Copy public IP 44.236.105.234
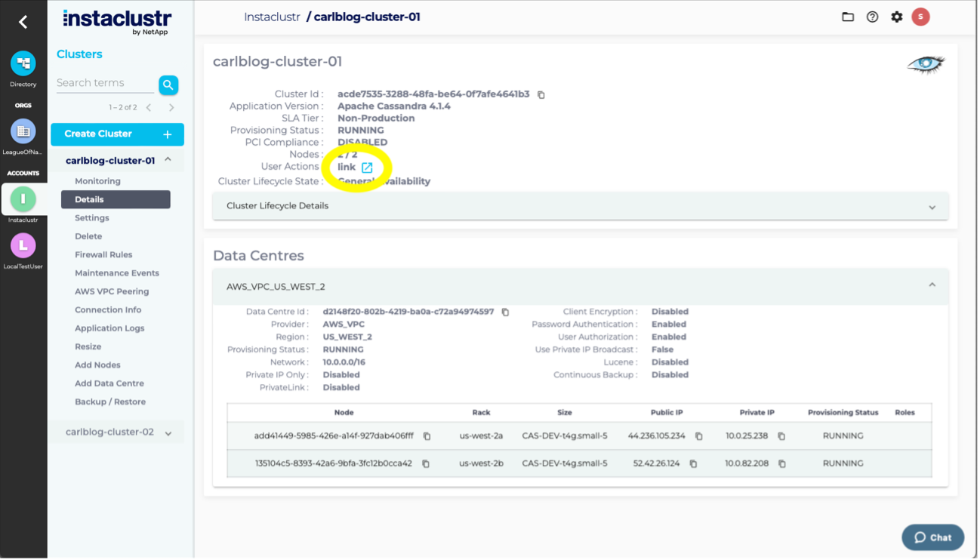This screenshot has height=560, width=980. click(699, 436)
